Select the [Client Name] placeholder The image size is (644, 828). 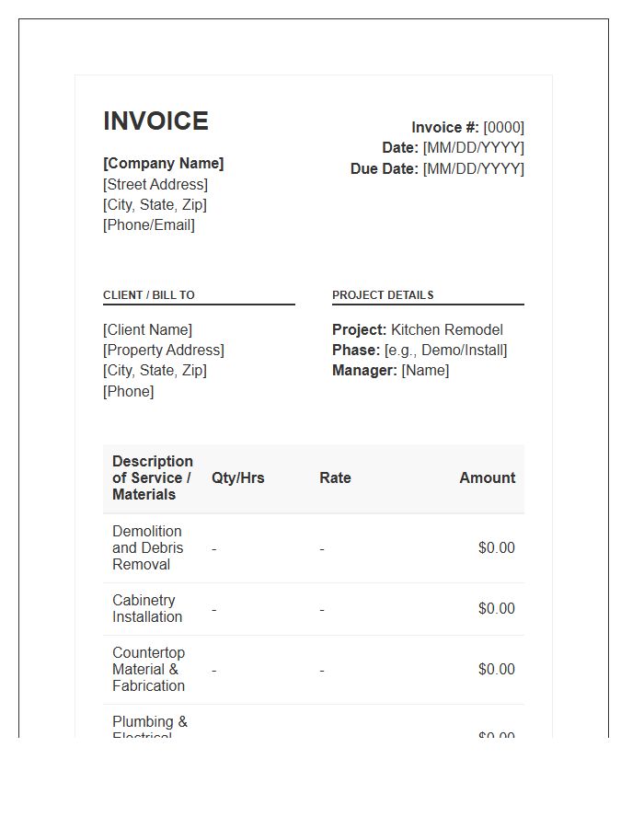point(148,329)
